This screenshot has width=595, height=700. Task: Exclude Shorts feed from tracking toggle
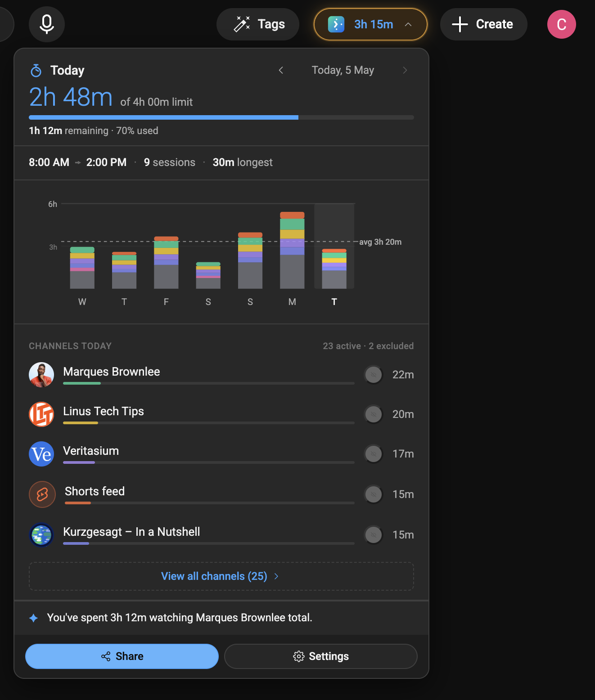[374, 494]
